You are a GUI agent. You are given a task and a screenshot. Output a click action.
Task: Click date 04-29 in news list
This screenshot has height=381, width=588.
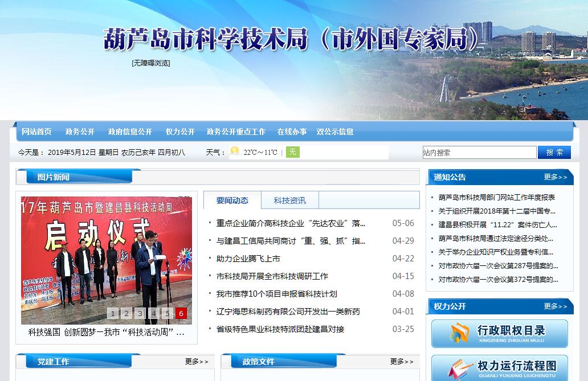coord(403,241)
